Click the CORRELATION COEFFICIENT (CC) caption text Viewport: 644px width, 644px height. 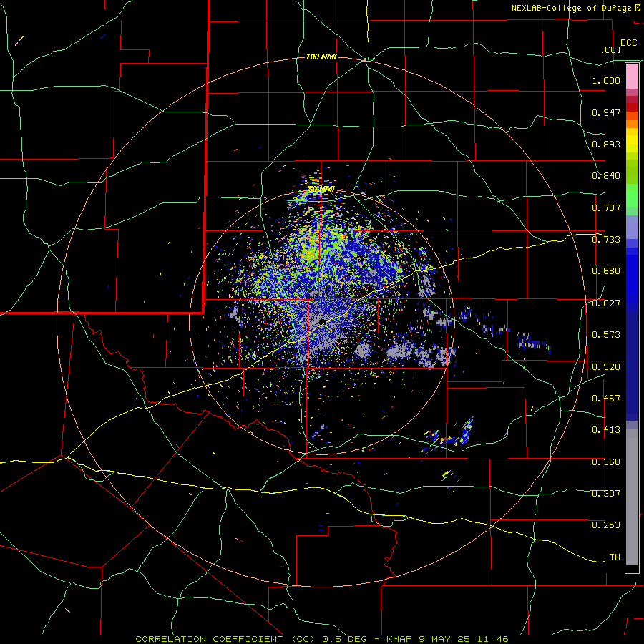pyautogui.click(x=225, y=639)
